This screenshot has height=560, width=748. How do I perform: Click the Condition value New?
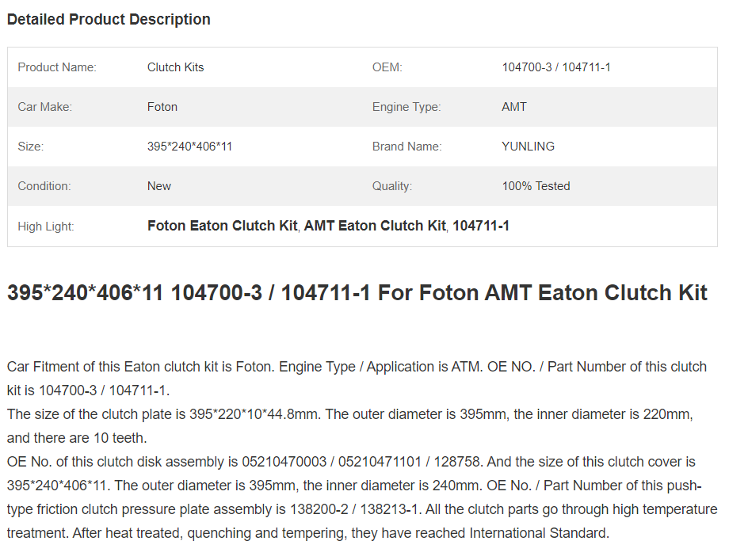pyautogui.click(x=158, y=186)
